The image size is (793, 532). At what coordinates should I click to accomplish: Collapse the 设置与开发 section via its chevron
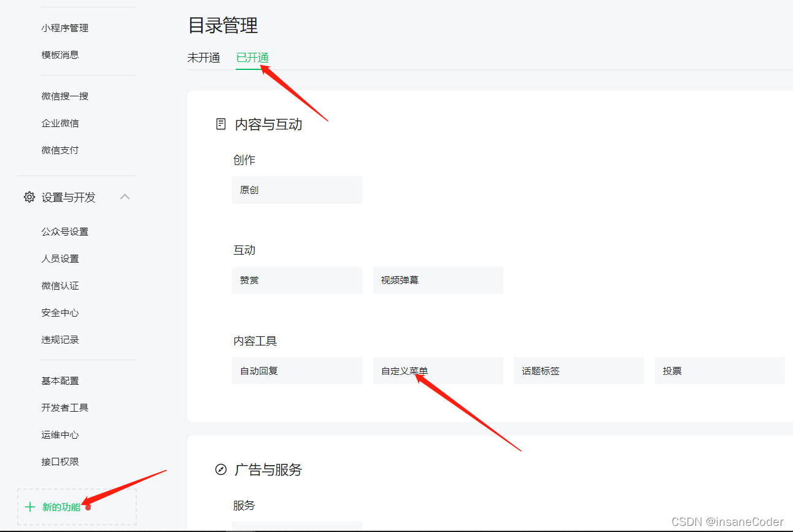click(x=125, y=197)
